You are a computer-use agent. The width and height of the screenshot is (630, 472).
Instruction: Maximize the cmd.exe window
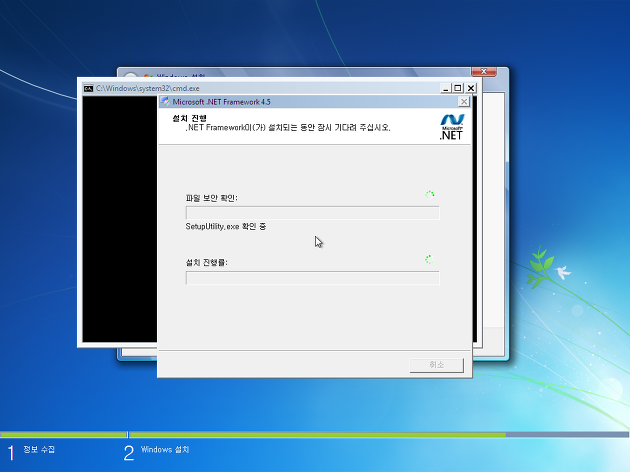[458, 88]
